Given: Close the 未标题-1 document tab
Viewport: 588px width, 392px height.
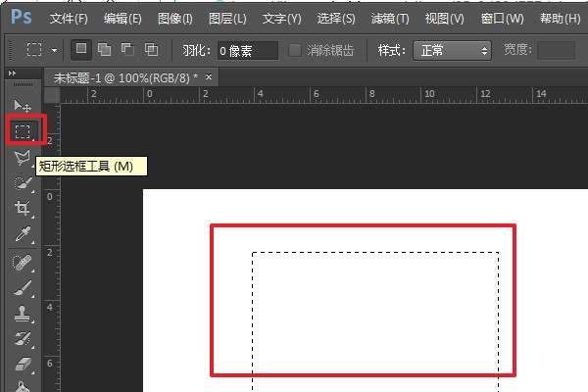Looking at the screenshot, I should pos(209,76).
